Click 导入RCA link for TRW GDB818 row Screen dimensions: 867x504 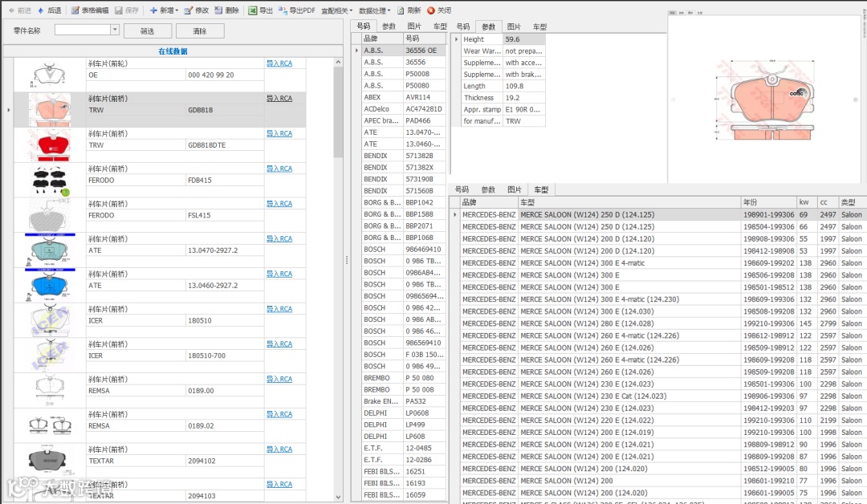279,99
